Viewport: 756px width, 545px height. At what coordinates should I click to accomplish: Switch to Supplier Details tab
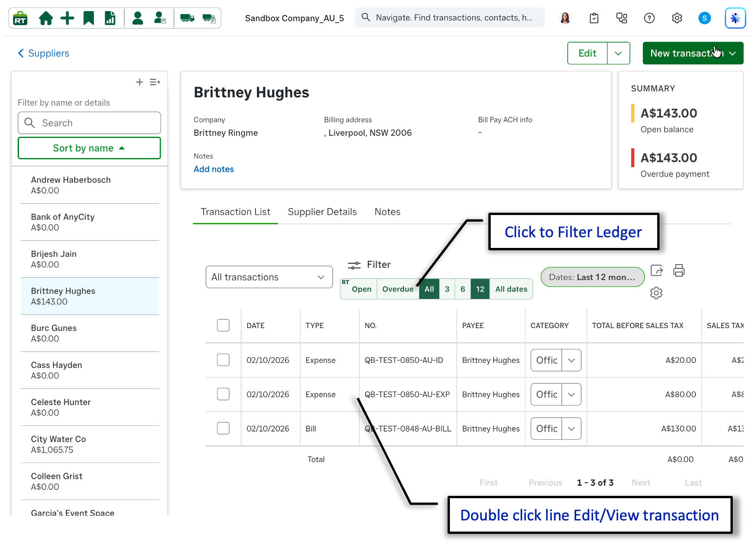[322, 212]
